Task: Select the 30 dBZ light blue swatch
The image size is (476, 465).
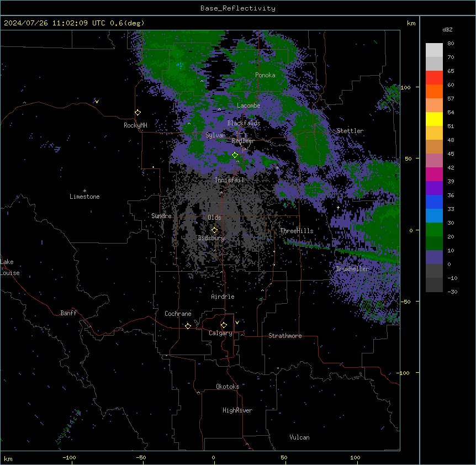Action: pos(434,215)
